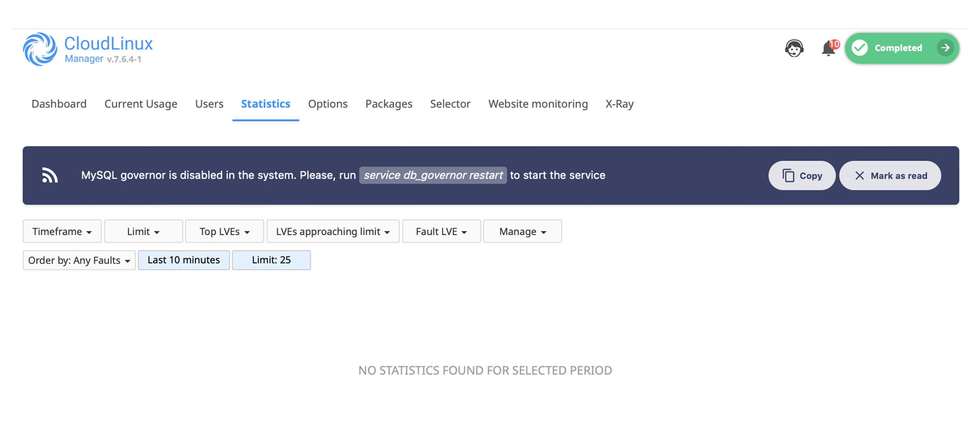Click the arrow icon in Completed pill
The height and width of the screenshot is (432, 980).
point(945,48)
